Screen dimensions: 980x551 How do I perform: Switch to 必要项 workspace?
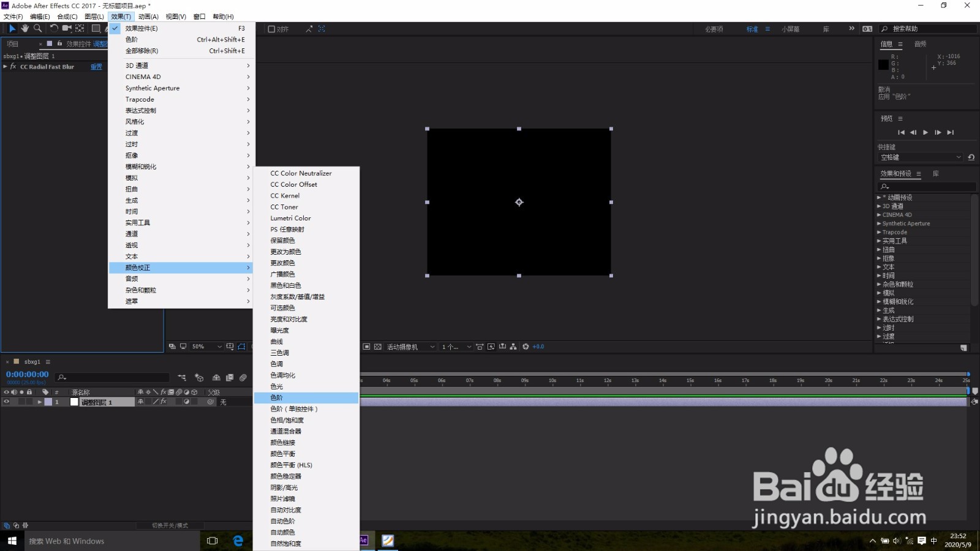click(x=714, y=29)
